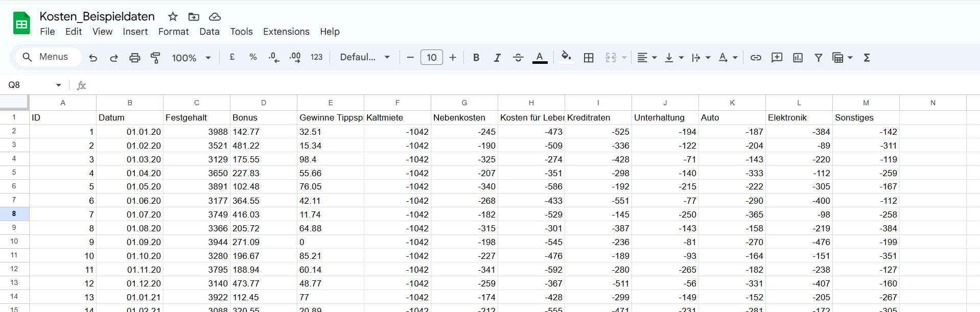
Task: Click the Insert link icon
Action: [756, 58]
